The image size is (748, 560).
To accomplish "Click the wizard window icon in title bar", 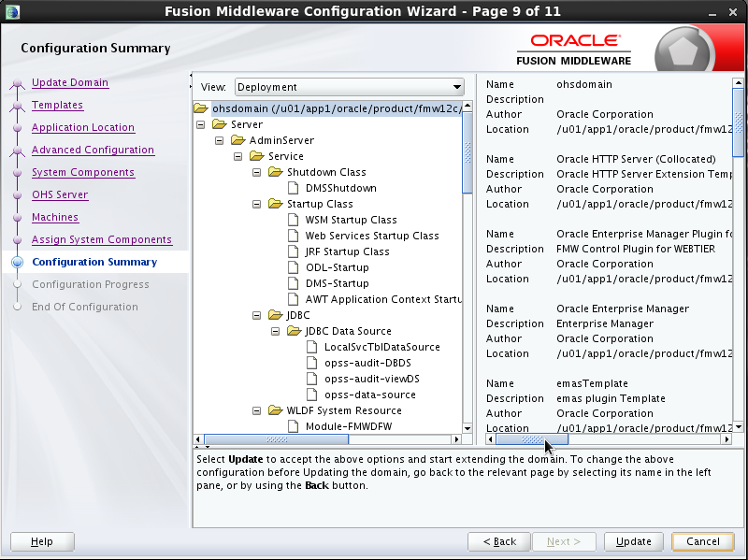I will pos(13,11).
